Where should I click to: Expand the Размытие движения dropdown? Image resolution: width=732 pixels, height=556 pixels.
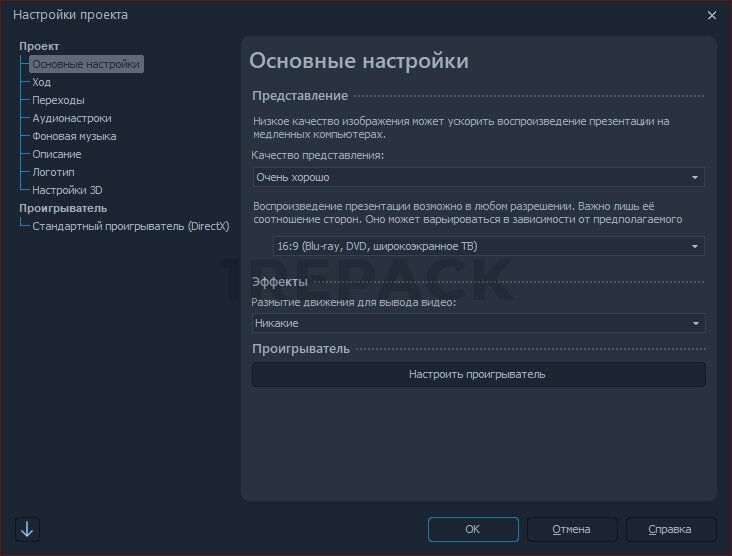point(478,323)
